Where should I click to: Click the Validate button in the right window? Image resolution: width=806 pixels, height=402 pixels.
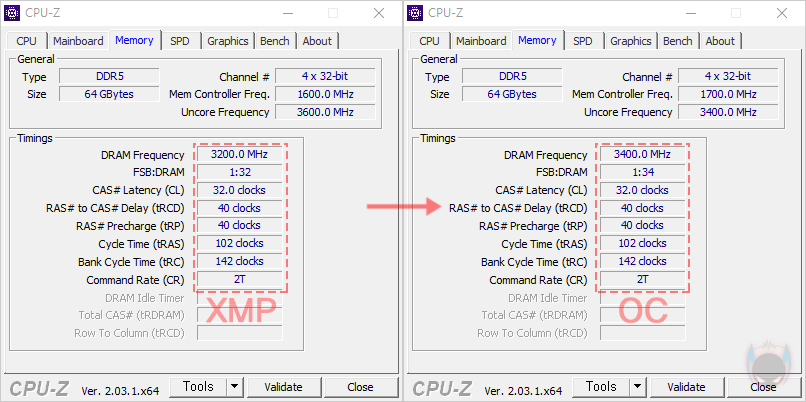(686, 387)
